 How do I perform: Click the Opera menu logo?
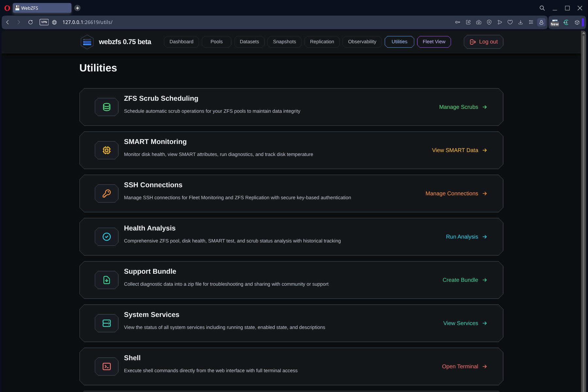[x=7, y=8]
